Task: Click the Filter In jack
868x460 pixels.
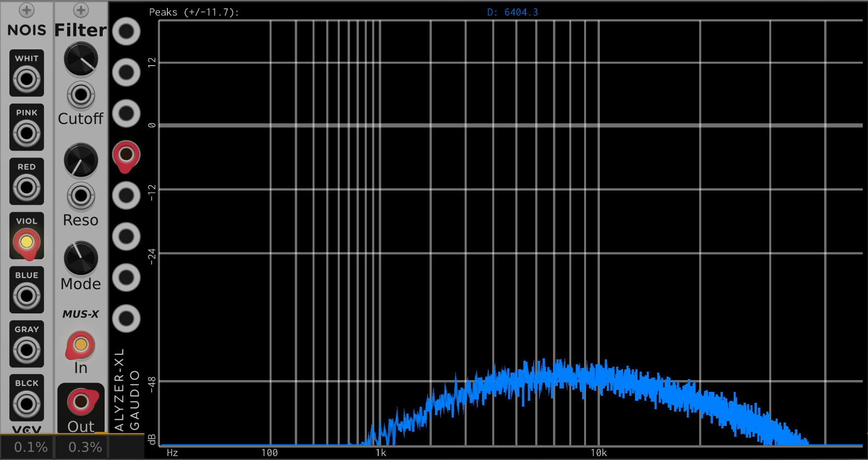Action: tap(80, 345)
